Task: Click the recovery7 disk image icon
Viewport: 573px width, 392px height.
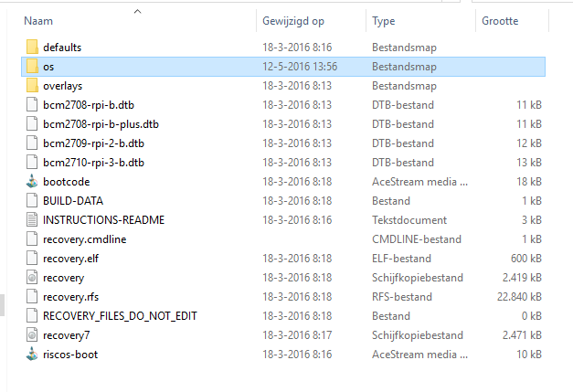Action: click(x=32, y=335)
